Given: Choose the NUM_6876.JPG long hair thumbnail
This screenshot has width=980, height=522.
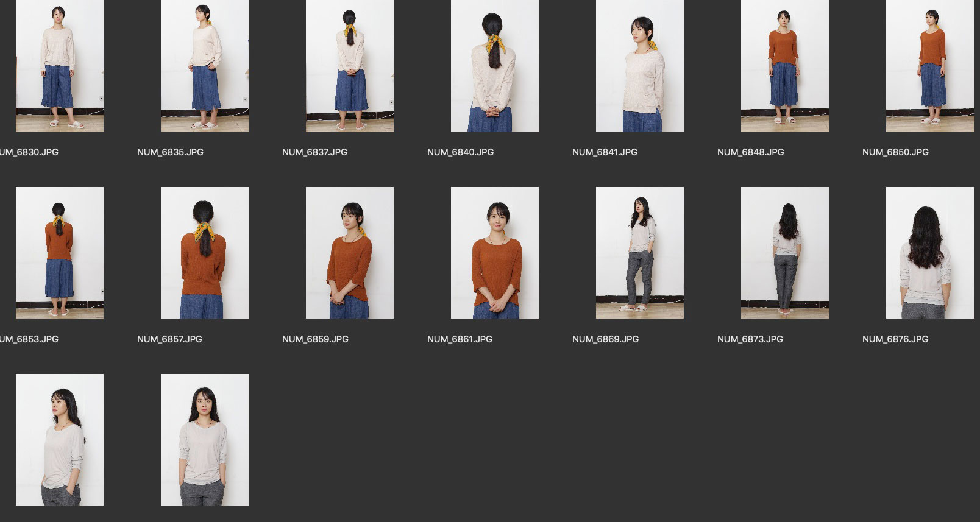Looking at the screenshot, I should pyautogui.click(x=930, y=253).
